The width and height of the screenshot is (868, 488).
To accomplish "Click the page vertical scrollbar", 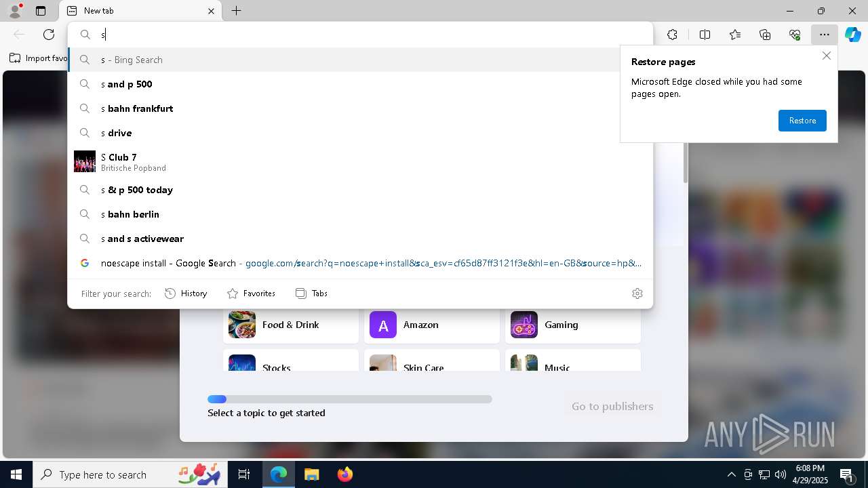I will coord(685,163).
